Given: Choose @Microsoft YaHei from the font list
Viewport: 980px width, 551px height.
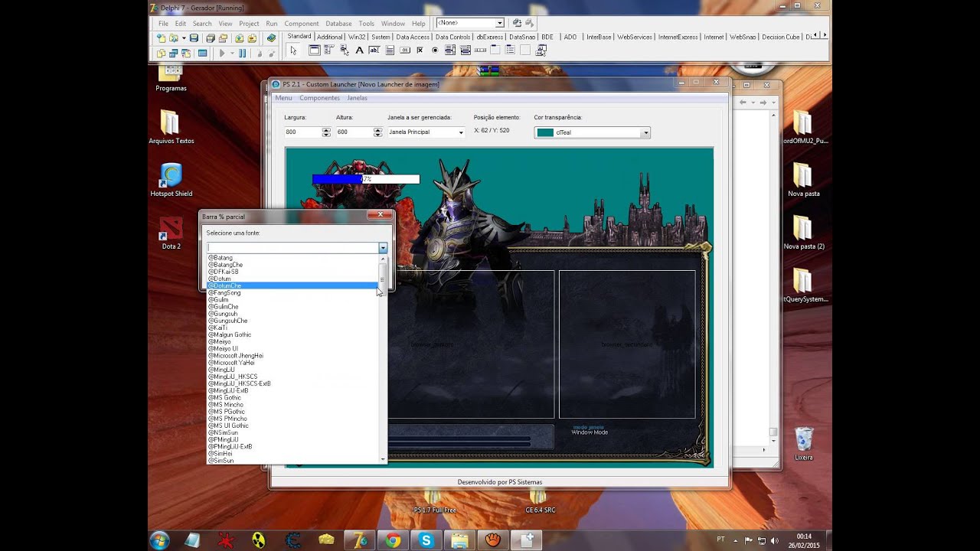Looking at the screenshot, I should [294, 363].
